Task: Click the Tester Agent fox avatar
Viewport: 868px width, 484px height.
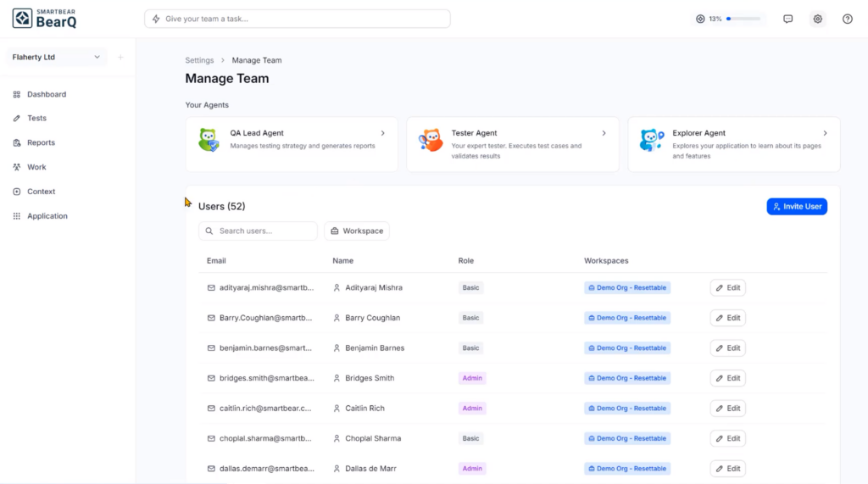Action: point(431,141)
